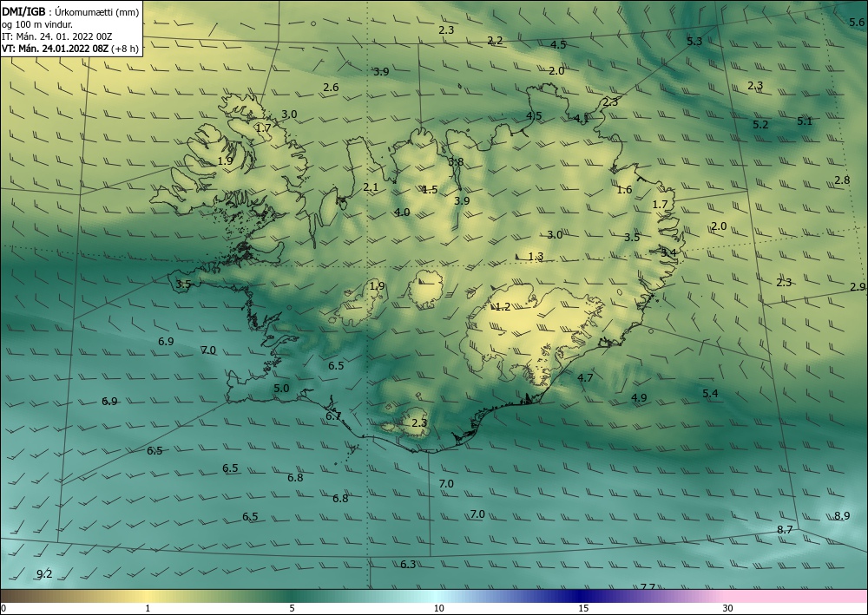Click the 6.3 value label
Viewport: 868px width, 615px height.
pos(408,564)
